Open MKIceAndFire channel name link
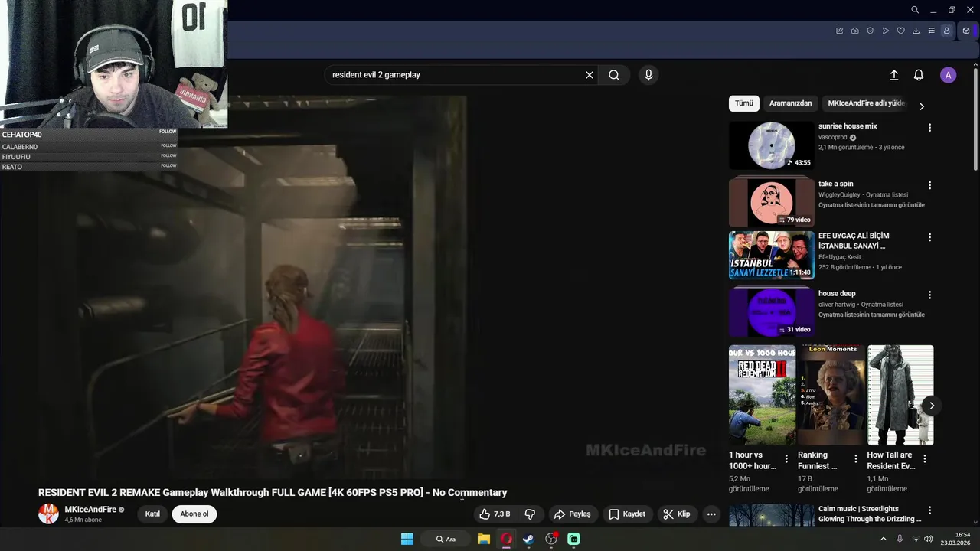980x551 pixels. point(90,510)
